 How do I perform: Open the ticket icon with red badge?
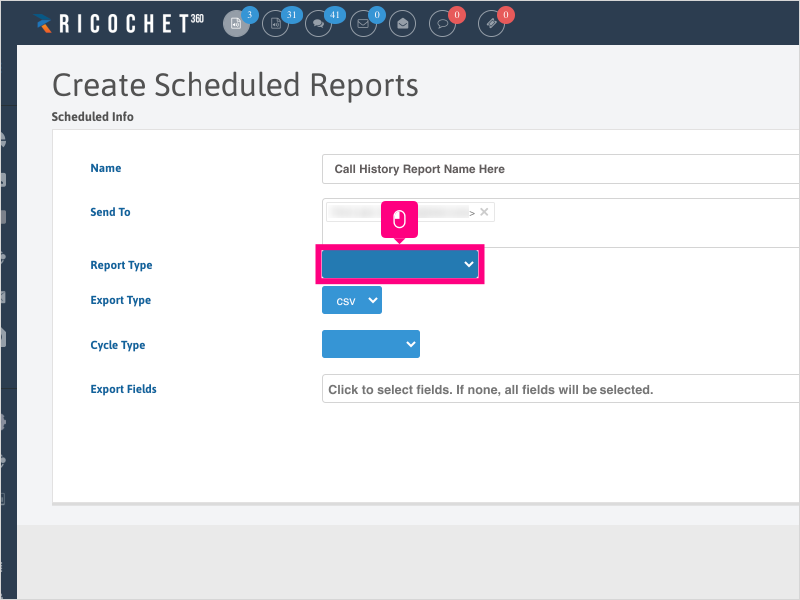tap(491, 23)
